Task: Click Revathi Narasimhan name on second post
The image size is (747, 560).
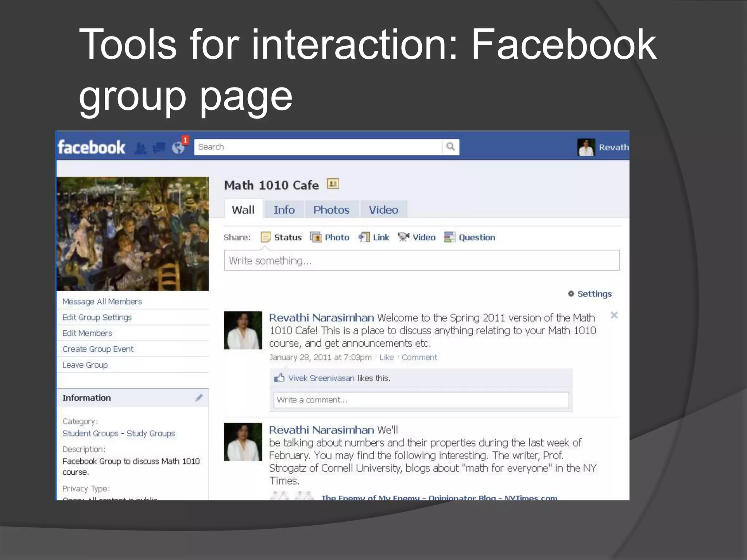Action: [321, 430]
